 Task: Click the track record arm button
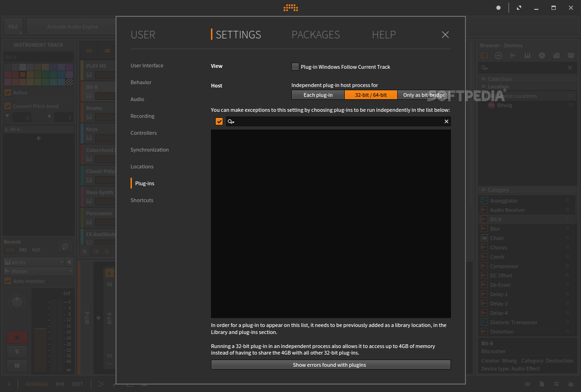tap(17, 337)
